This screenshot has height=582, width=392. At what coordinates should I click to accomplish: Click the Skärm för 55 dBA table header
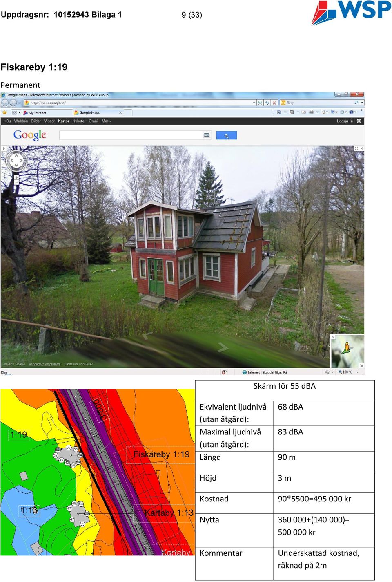285,386
